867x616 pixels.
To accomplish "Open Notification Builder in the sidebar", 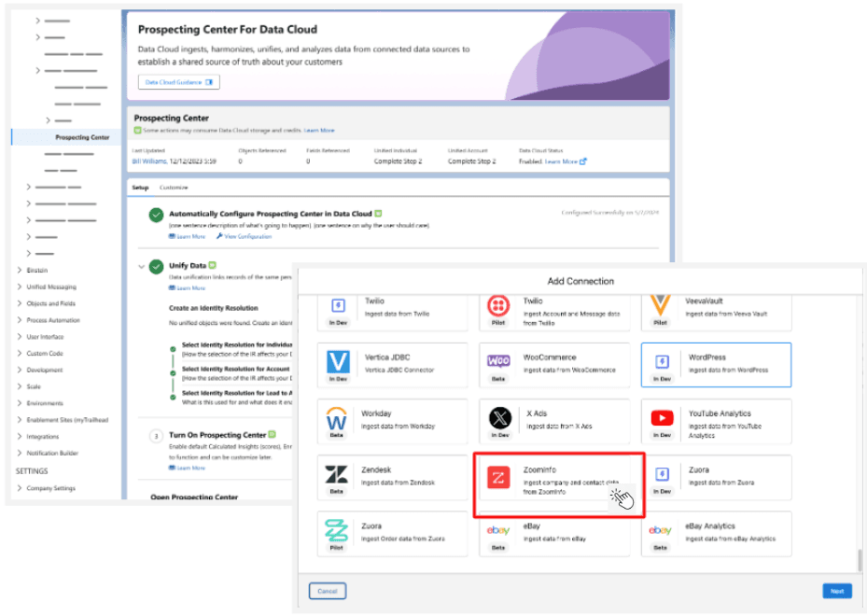I will coord(52,453).
